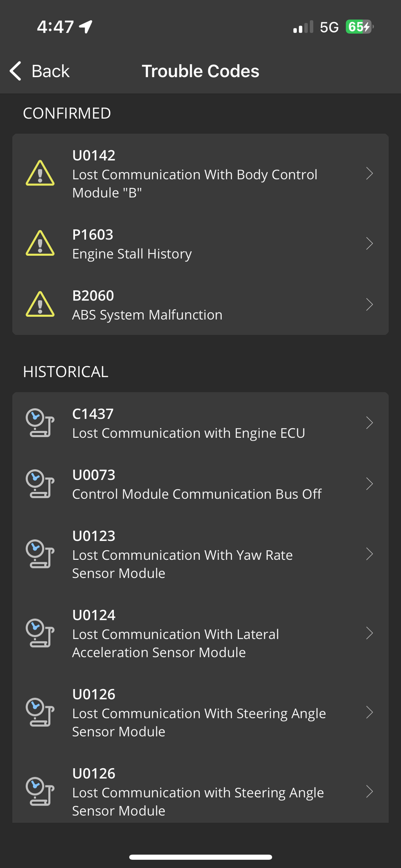The width and height of the screenshot is (401, 868).
Task: Expand chevron for U0073 Bus Off code
Action: click(369, 484)
